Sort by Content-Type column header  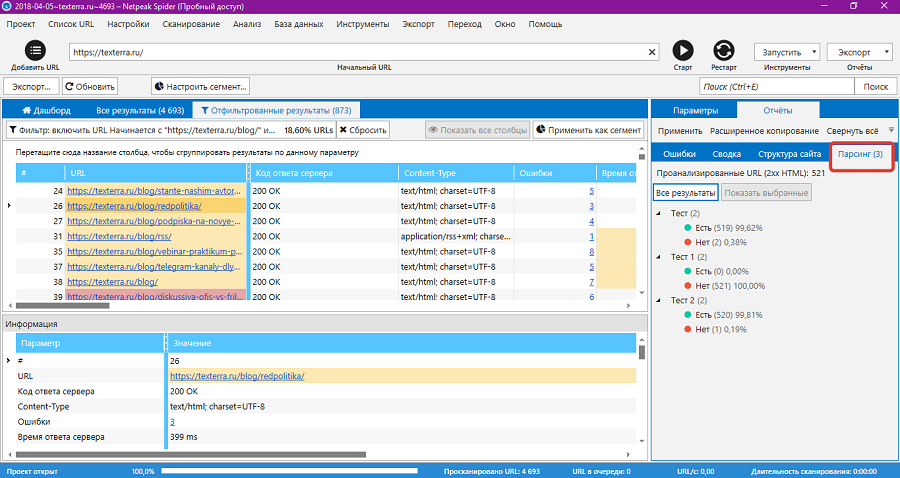tap(456, 173)
